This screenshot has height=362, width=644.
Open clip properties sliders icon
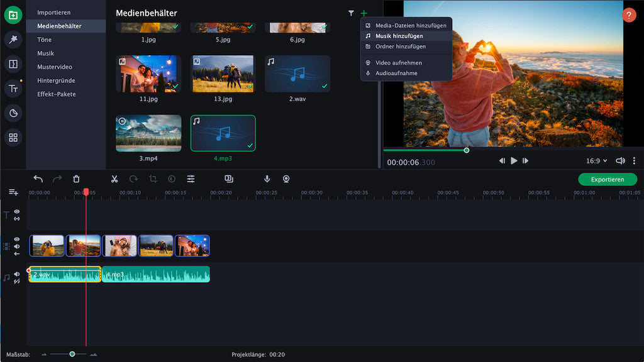tap(191, 179)
